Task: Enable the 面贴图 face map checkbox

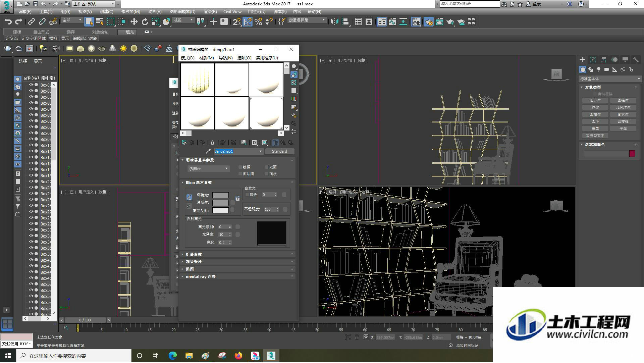Action: click(x=240, y=174)
